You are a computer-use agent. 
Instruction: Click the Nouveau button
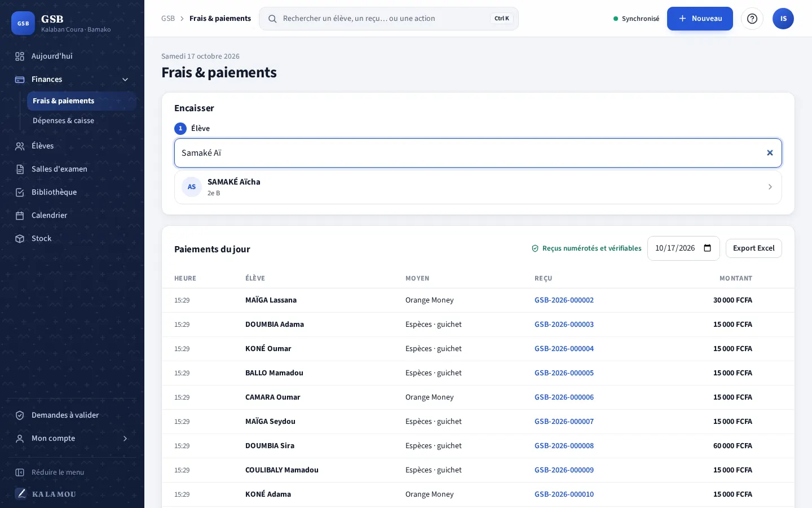[x=700, y=19]
